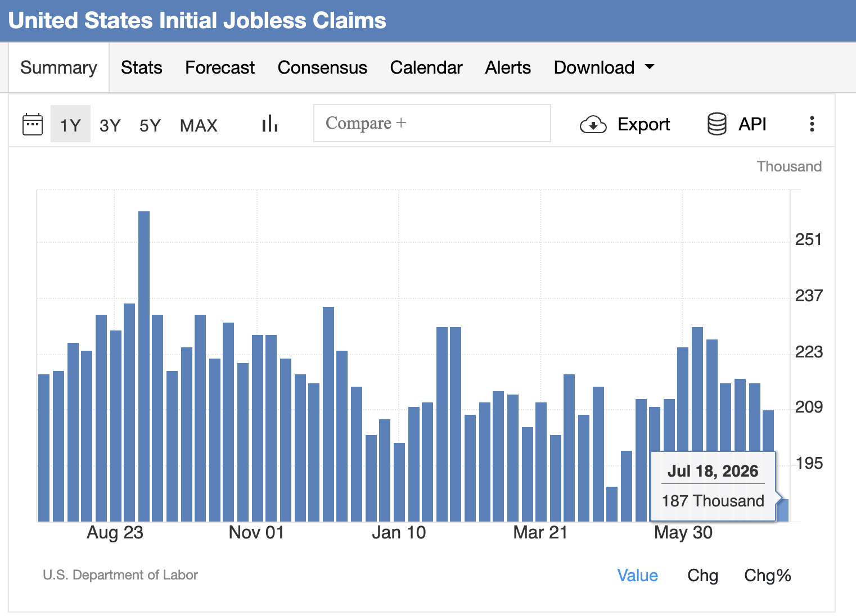Select the 1Y time range

(x=70, y=125)
